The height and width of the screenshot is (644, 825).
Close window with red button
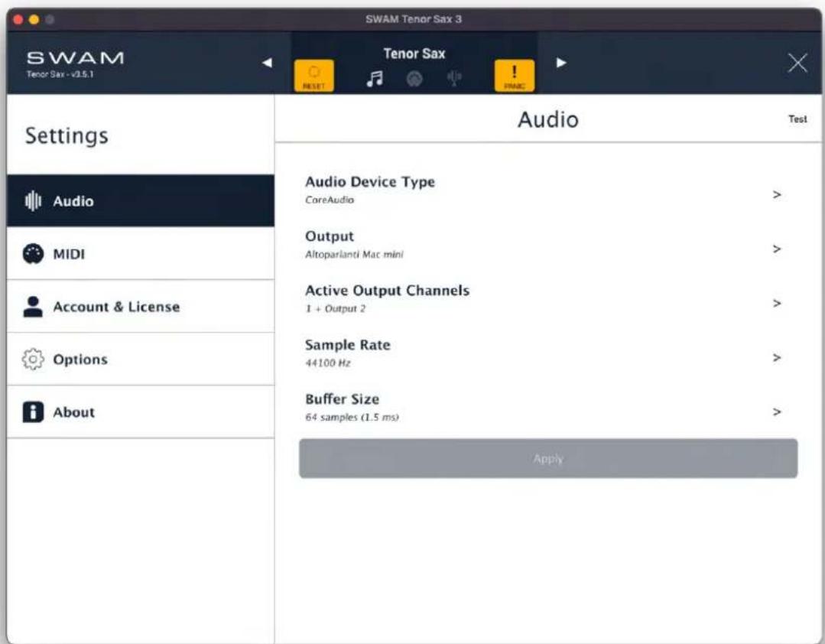(x=18, y=19)
